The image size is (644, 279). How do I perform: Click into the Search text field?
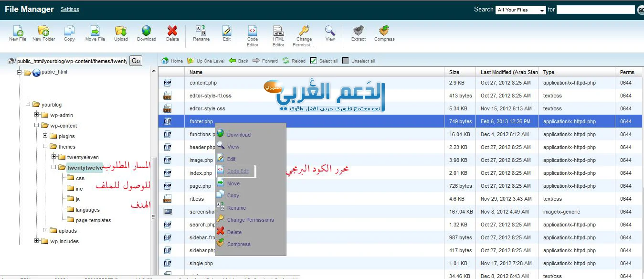pos(595,10)
